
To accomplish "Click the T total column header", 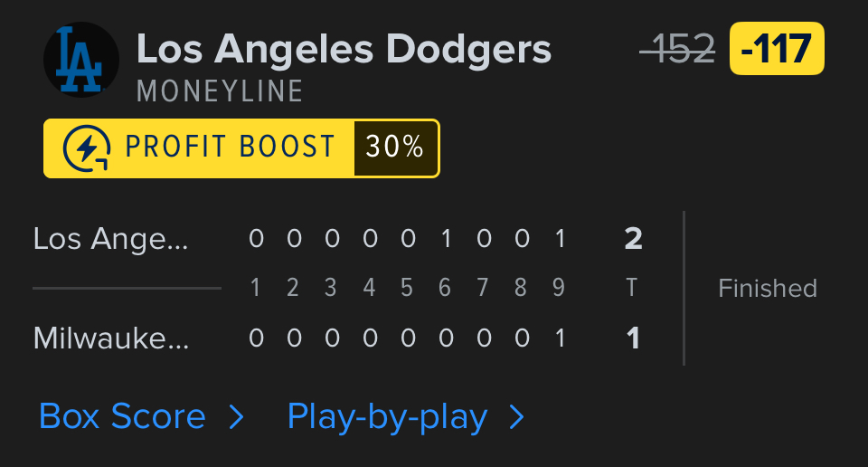I will coord(632,288).
